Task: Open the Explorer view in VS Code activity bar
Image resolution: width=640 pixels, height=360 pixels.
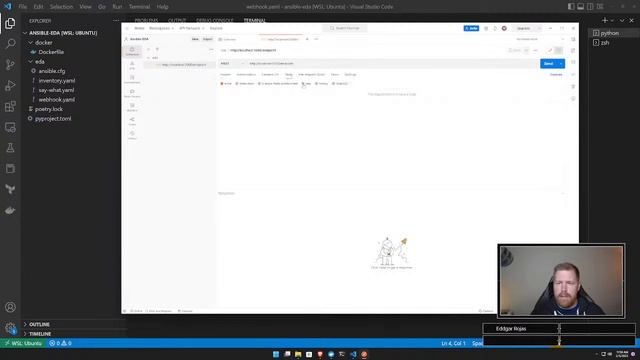Action: click(x=10, y=23)
